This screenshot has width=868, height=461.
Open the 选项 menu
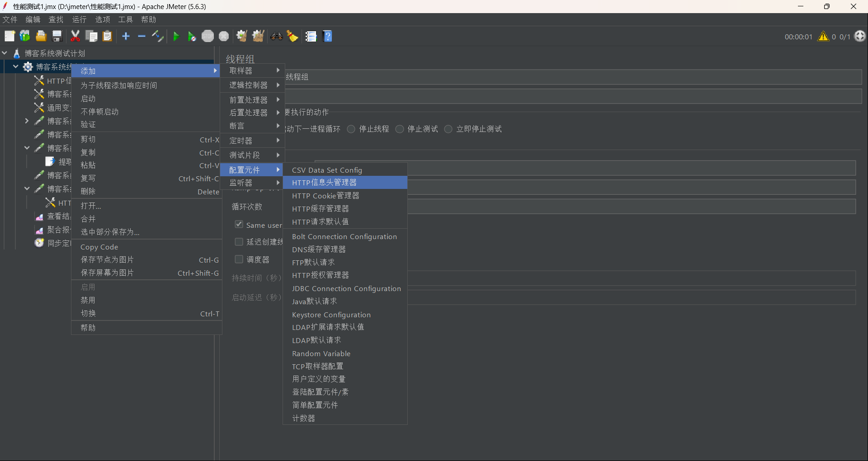click(x=103, y=19)
